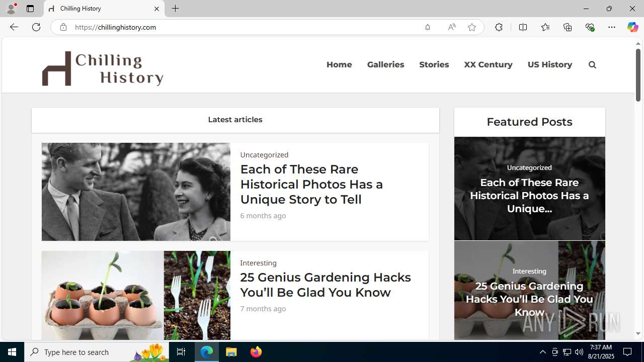Open File Explorer from taskbar

pyautogui.click(x=231, y=352)
